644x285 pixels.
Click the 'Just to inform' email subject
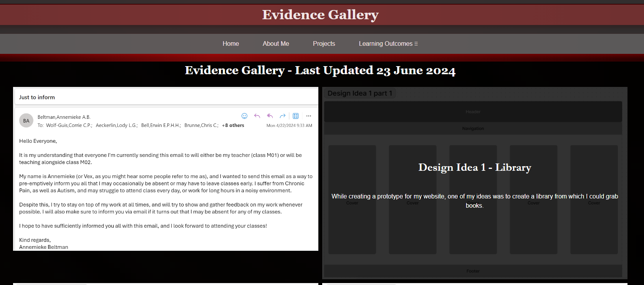tap(37, 97)
